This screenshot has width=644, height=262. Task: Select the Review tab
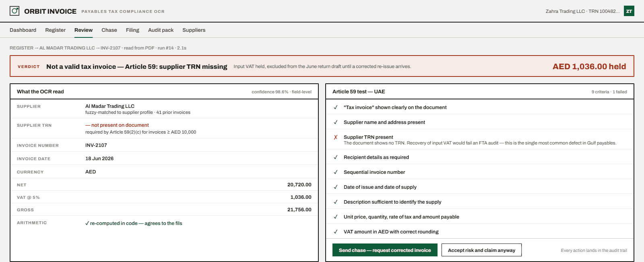coord(83,30)
